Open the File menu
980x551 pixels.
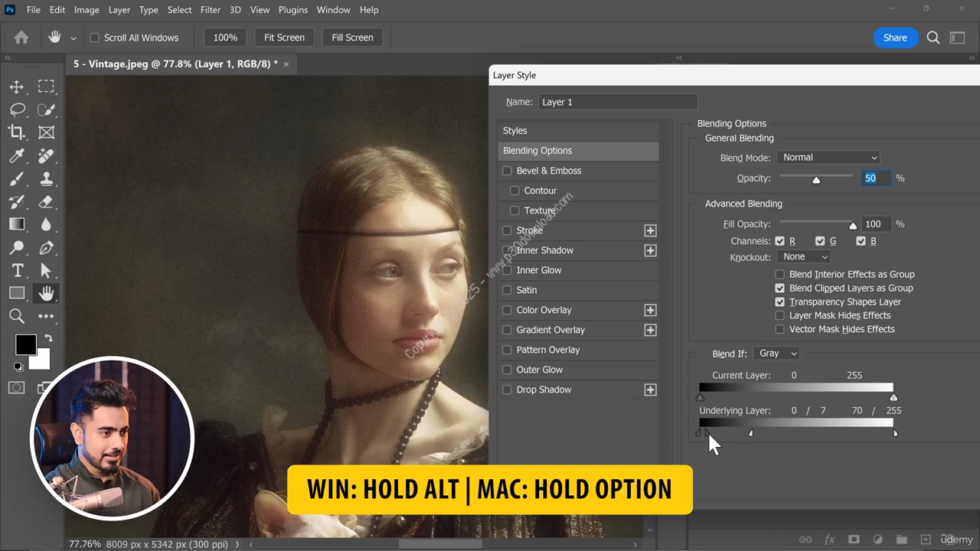tap(34, 10)
